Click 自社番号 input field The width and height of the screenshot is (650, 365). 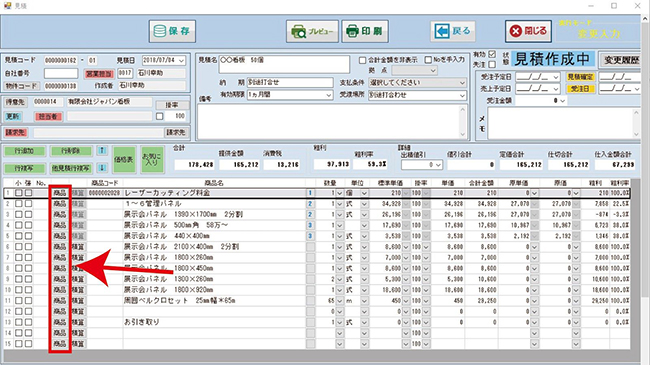point(61,73)
